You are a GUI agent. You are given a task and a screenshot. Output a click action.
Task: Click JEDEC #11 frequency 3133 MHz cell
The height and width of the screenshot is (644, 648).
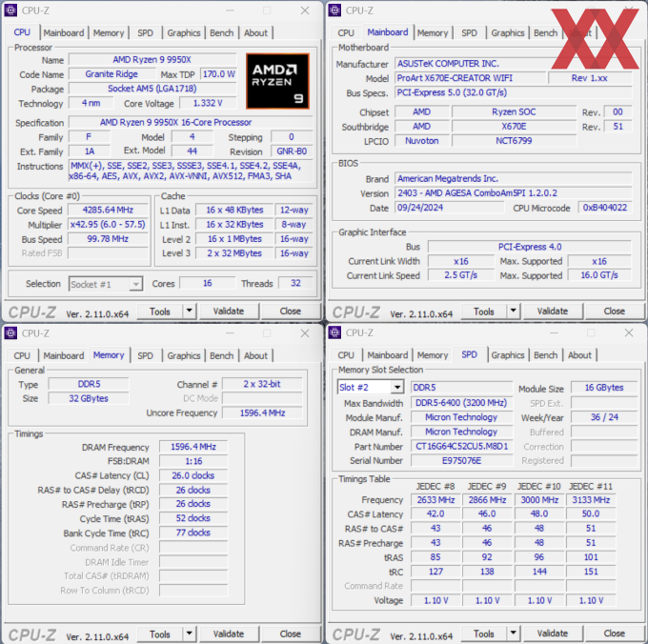pos(591,500)
